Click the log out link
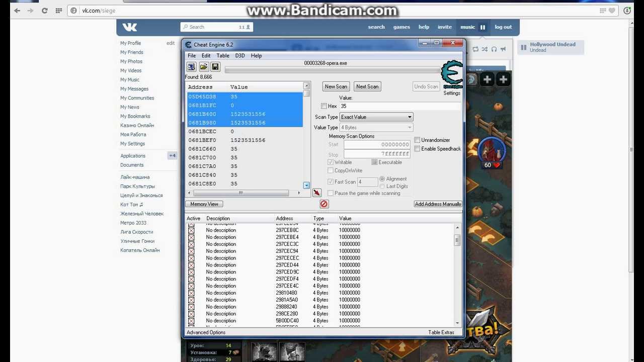This screenshot has height=362, width=644. click(503, 27)
